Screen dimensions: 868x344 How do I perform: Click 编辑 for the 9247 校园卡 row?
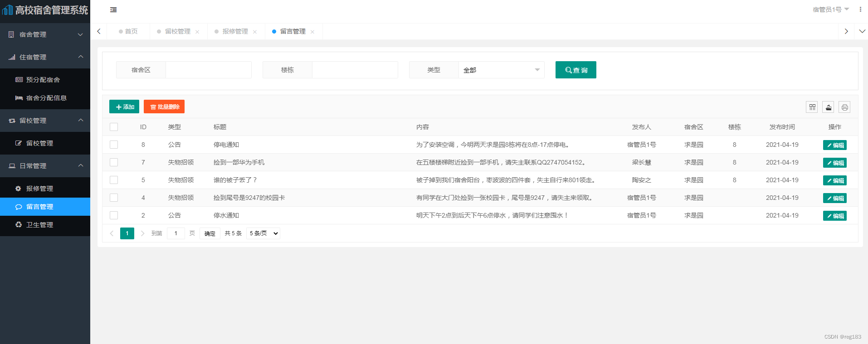point(834,198)
